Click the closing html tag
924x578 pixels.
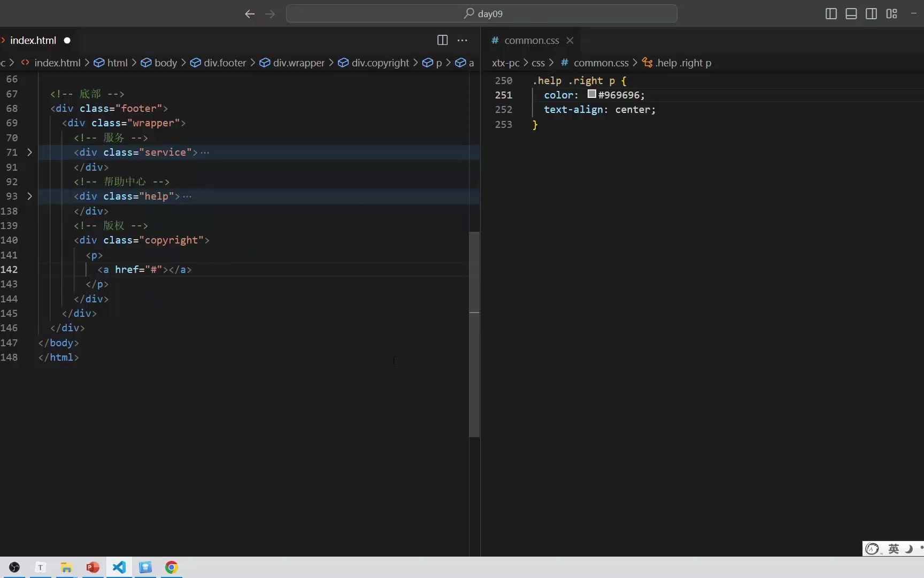click(x=58, y=358)
